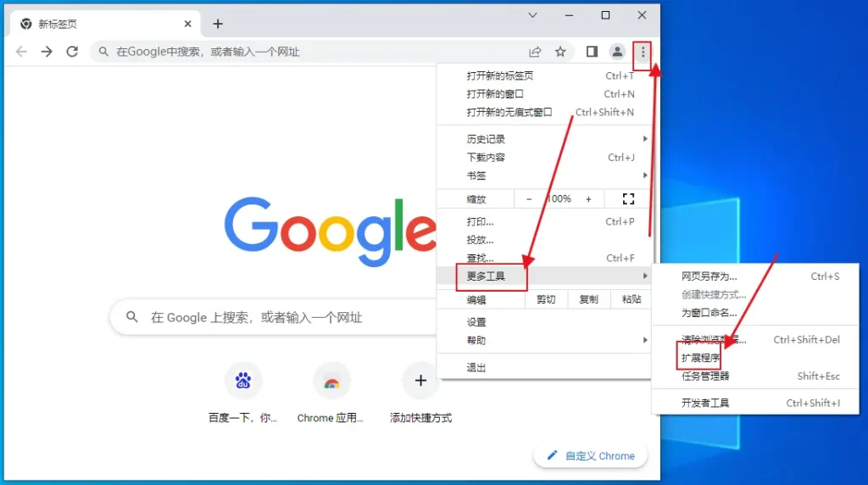Click the fullscreen icon in zoom row
868x485 pixels.
coord(628,198)
